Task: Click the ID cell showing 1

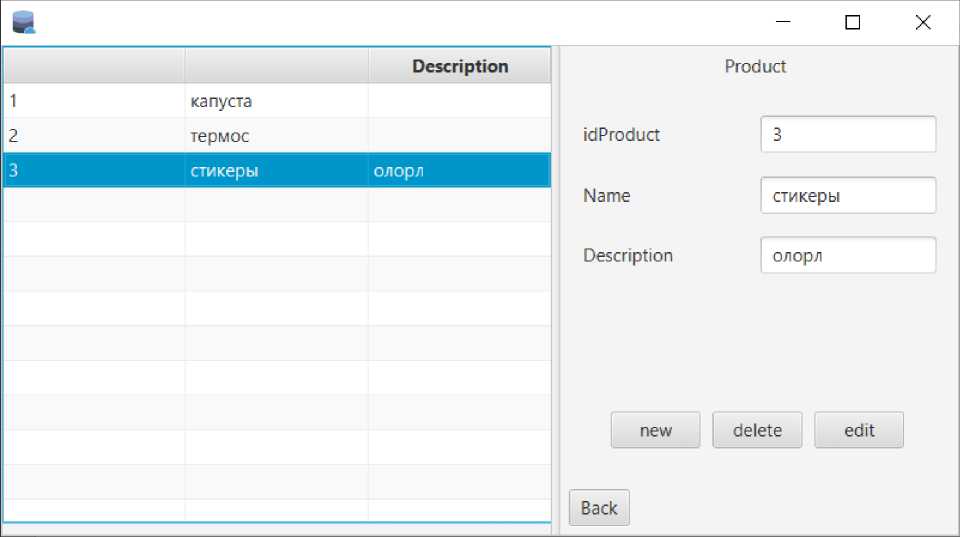Action: click(x=94, y=101)
